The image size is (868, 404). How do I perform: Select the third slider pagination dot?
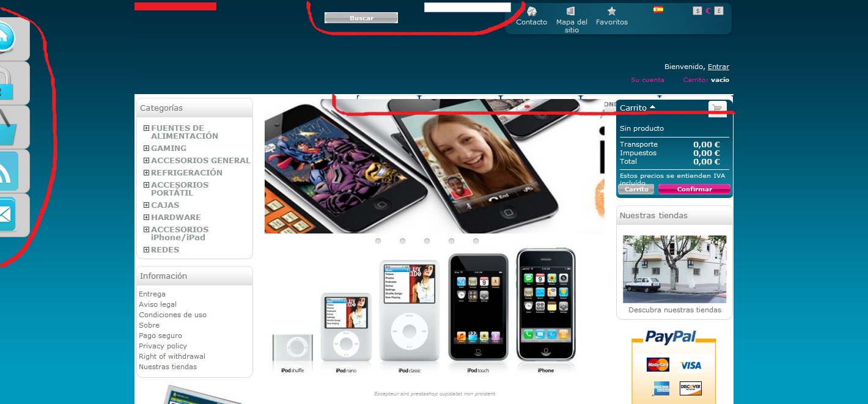pos(427,241)
